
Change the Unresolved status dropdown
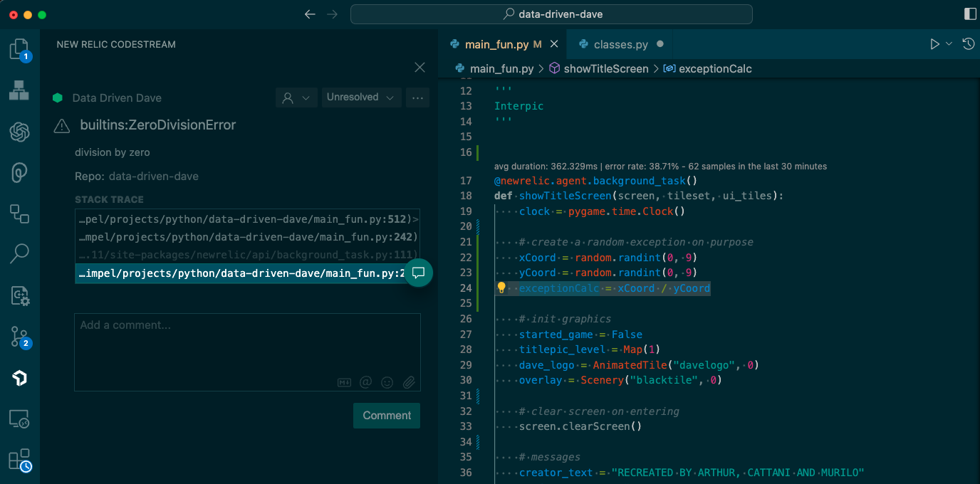[x=361, y=98]
